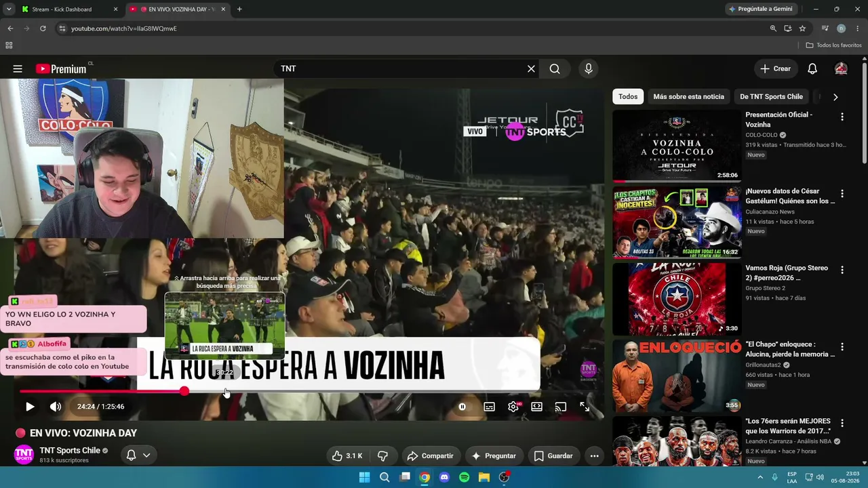
Task: Share the video via Compartir
Action: click(x=430, y=456)
